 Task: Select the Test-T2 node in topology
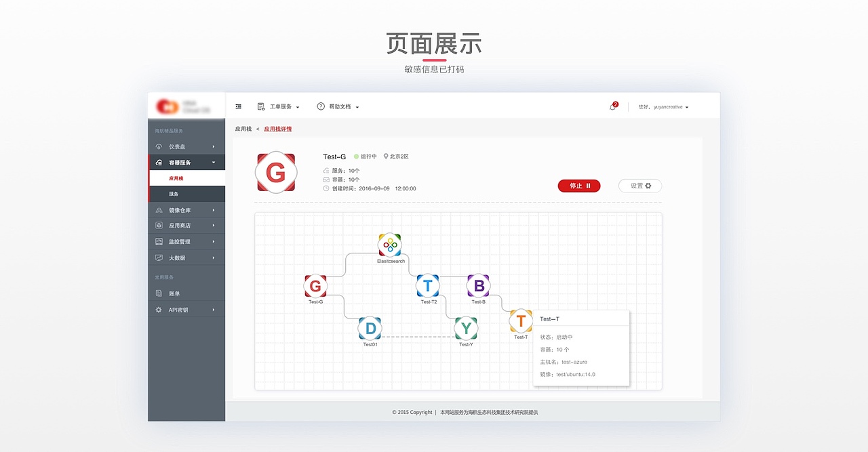coord(428,286)
